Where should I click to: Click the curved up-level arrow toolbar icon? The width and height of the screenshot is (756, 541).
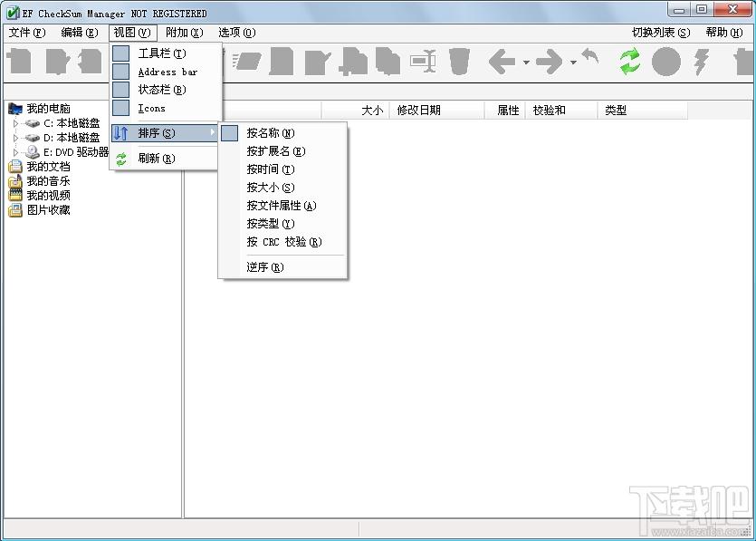point(590,56)
